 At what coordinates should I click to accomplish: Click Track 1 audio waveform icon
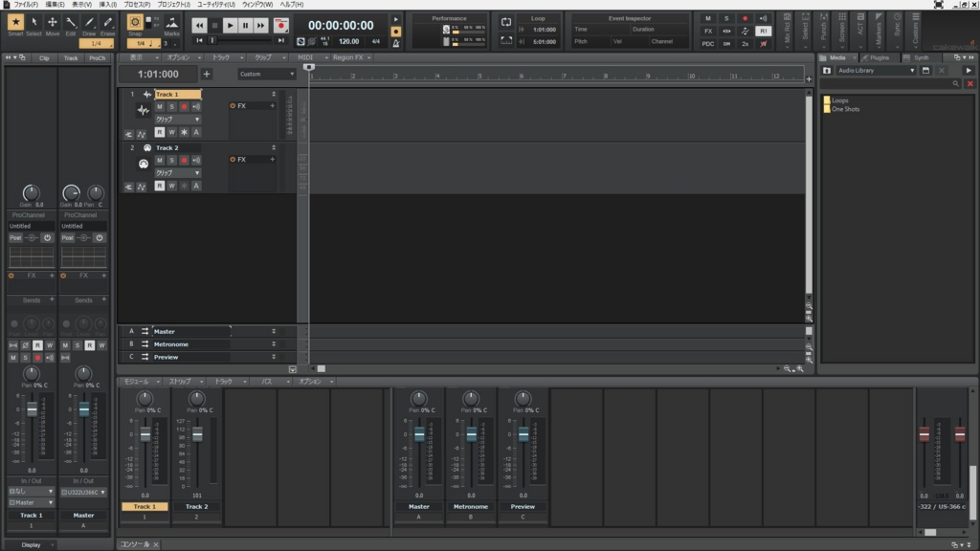coord(144,111)
